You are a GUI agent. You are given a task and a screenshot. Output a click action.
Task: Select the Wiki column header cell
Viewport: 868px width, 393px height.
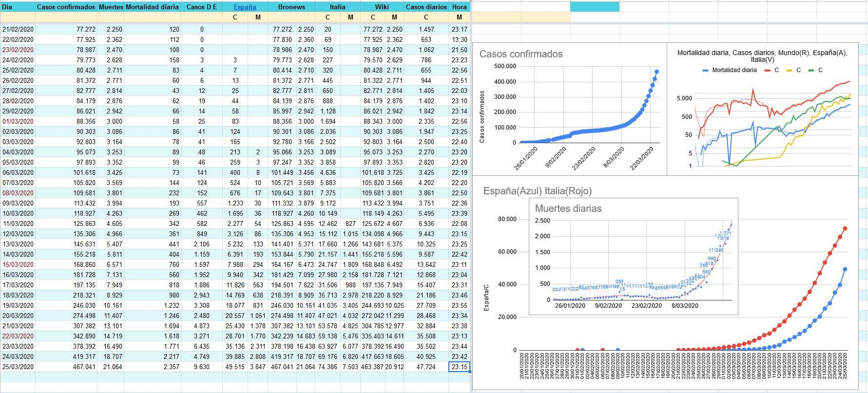pyautogui.click(x=382, y=7)
